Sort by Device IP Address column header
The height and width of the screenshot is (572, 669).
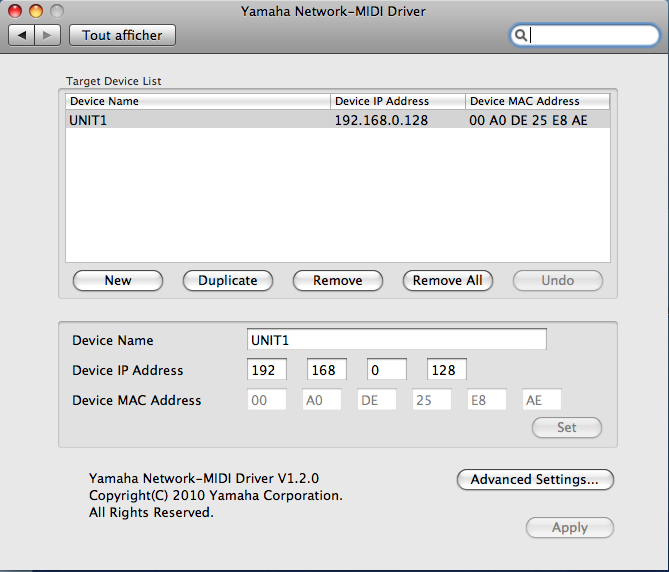pos(398,101)
